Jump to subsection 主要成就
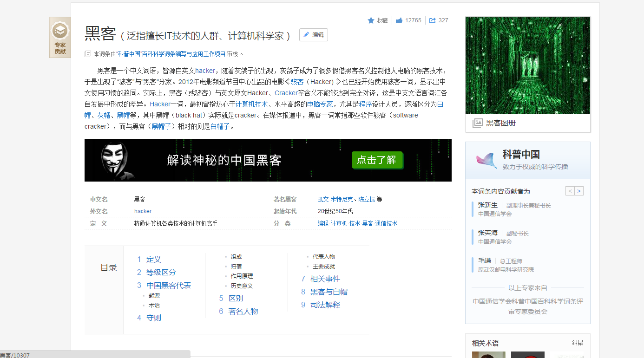The height and width of the screenshot is (358, 644). (x=324, y=267)
